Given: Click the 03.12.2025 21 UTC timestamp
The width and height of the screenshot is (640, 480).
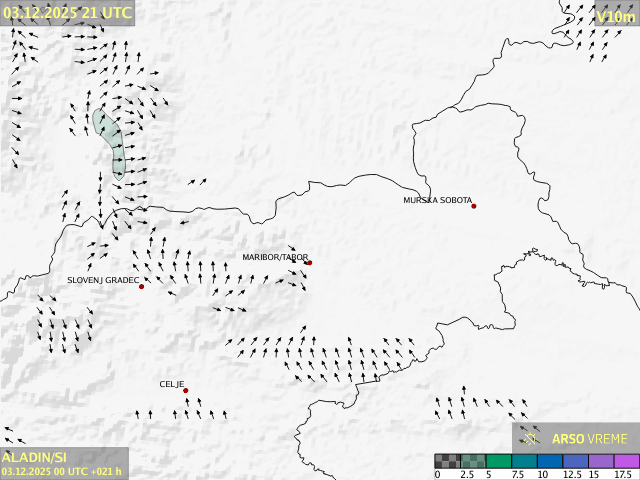Looking at the screenshot, I should coord(66,12).
